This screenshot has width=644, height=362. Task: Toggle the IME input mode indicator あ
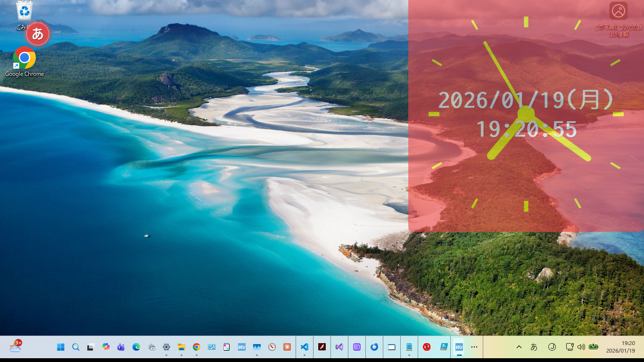(534, 347)
